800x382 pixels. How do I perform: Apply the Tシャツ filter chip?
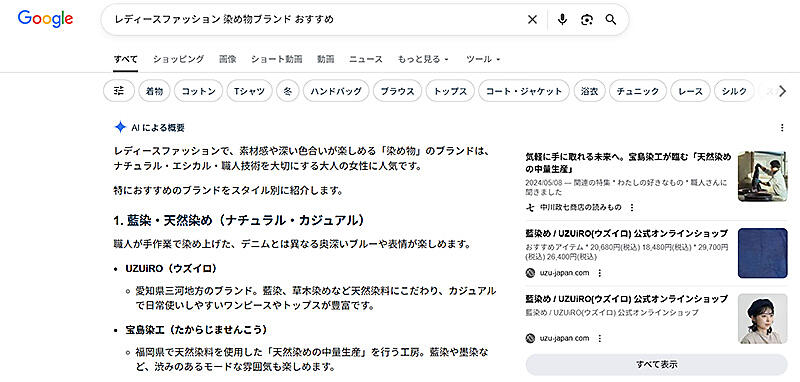pyautogui.click(x=249, y=91)
